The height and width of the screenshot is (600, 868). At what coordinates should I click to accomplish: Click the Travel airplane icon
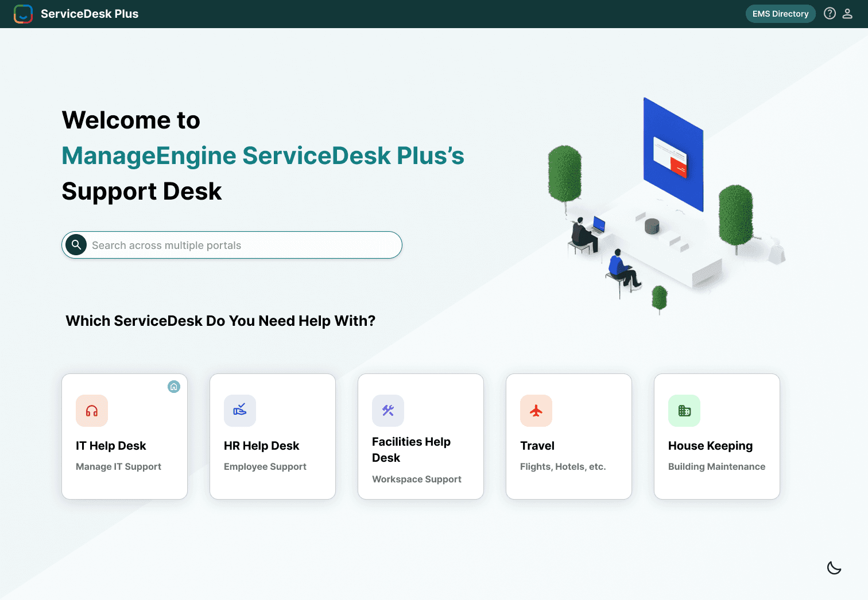tap(536, 411)
